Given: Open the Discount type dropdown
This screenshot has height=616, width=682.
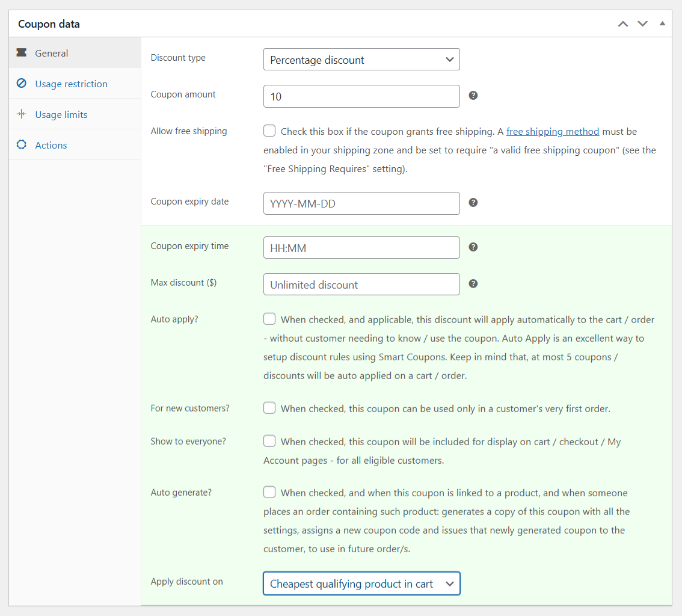Looking at the screenshot, I should 361,60.
